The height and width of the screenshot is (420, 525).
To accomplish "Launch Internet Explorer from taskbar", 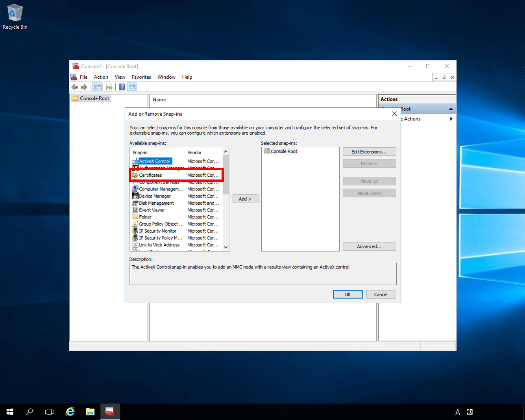I will coord(70,412).
